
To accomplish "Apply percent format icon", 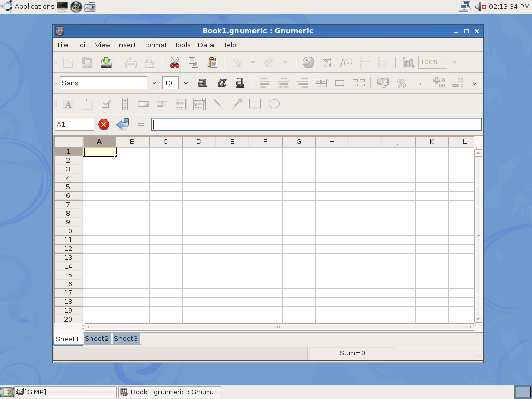I will point(402,83).
